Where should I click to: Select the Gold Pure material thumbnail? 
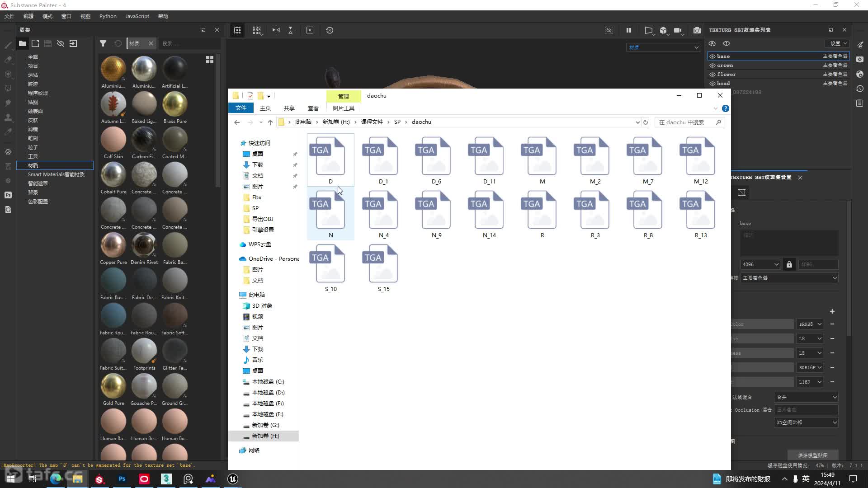pyautogui.click(x=113, y=386)
